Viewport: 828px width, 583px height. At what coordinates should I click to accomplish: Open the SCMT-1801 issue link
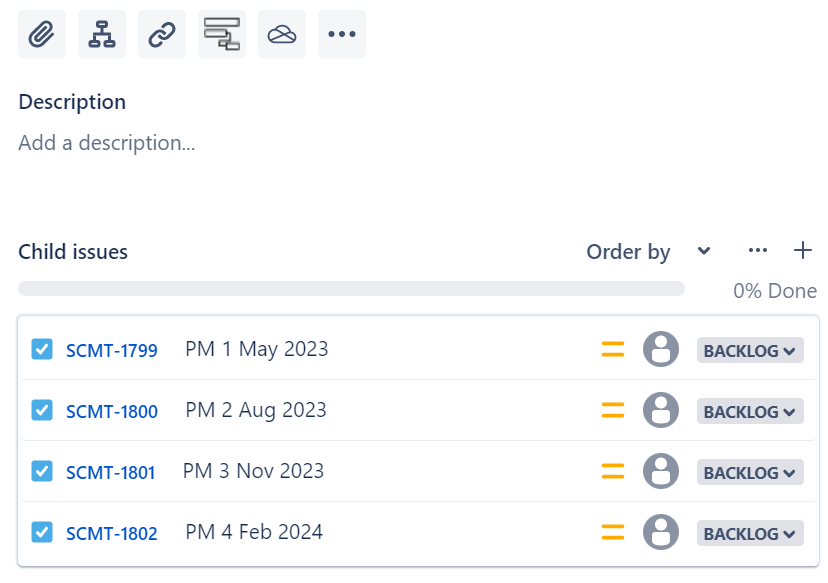pyautogui.click(x=110, y=473)
